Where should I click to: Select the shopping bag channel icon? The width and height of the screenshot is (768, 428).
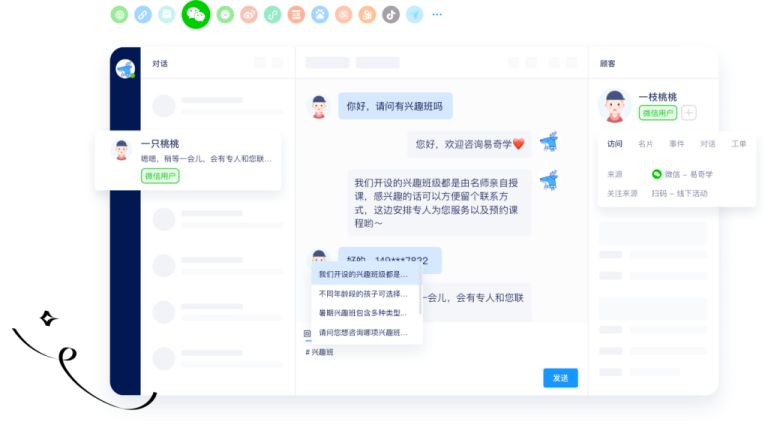click(167, 15)
